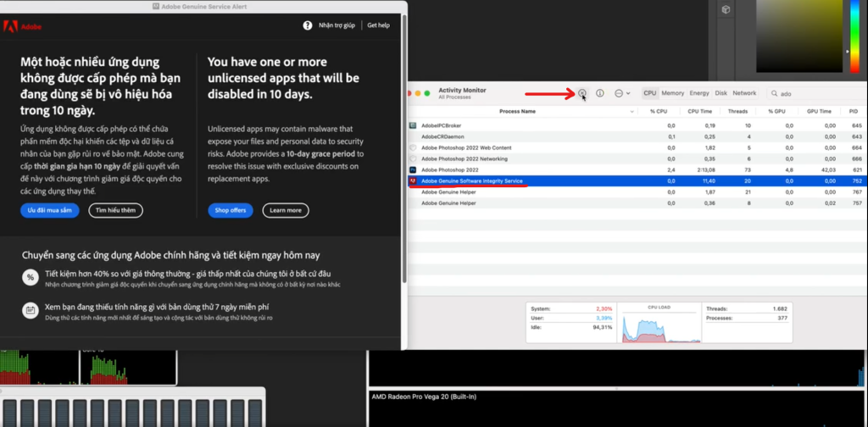Switch to the CPU tab
This screenshot has height=427, width=868.
(x=650, y=93)
